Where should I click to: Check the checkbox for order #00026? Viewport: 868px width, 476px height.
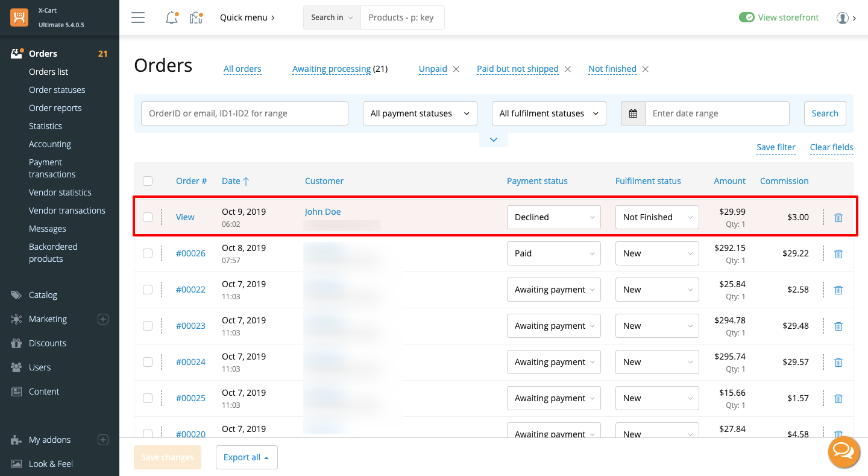click(x=148, y=253)
